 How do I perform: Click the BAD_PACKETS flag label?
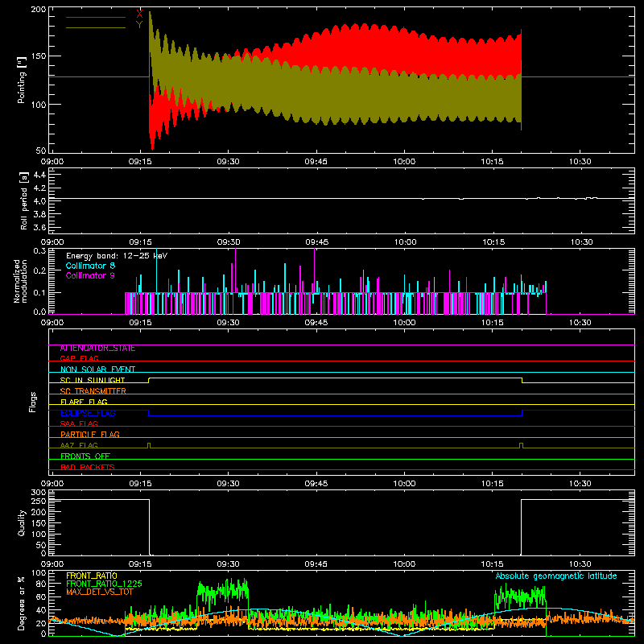88,467
